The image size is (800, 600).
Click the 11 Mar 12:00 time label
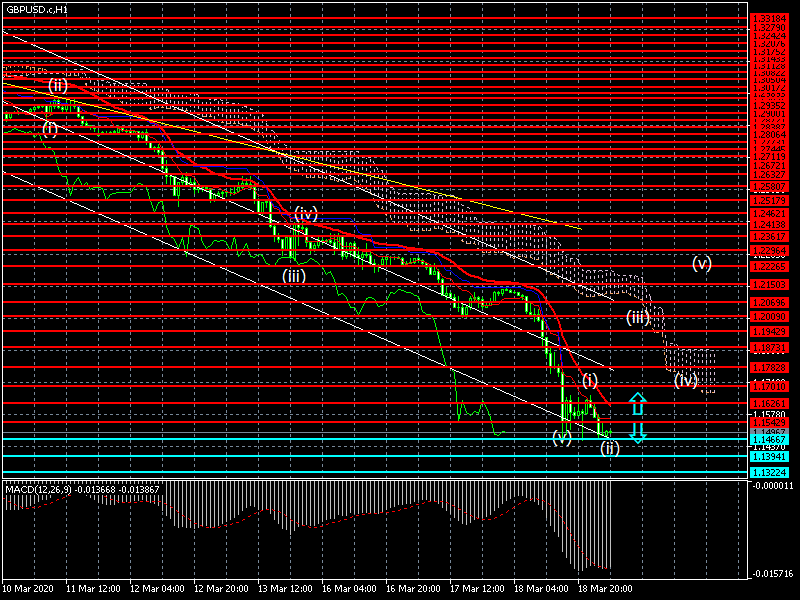[x=93, y=589]
